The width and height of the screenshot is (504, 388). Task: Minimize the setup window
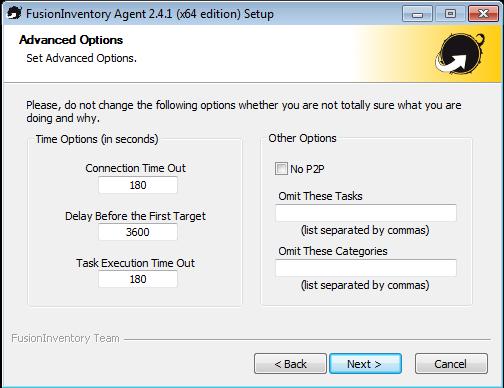(x=417, y=14)
